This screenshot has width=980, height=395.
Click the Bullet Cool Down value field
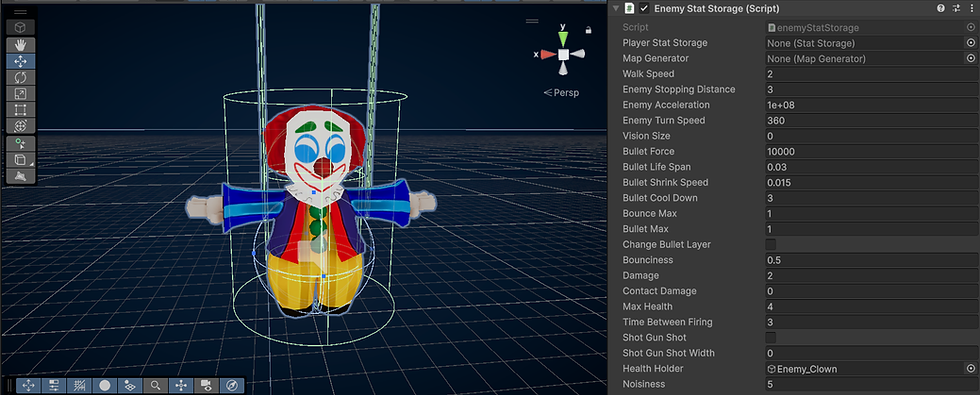871,198
